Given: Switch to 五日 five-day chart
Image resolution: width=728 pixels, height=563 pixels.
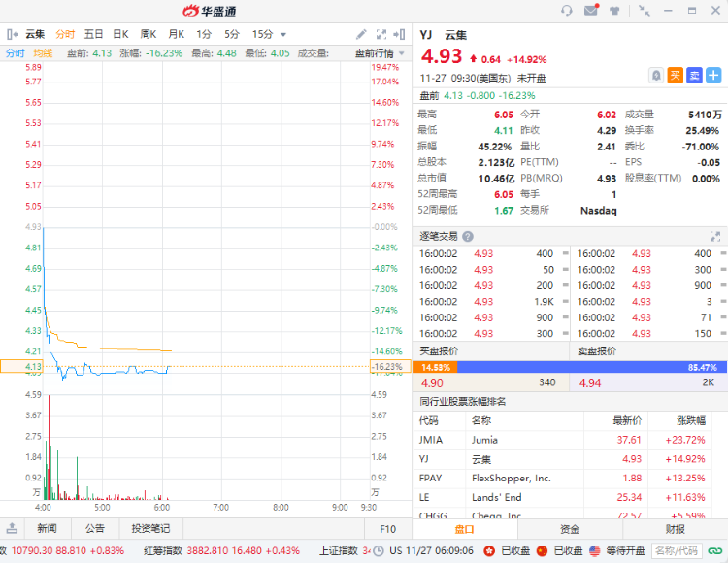Looking at the screenshot, I should [x=93, y=34].
